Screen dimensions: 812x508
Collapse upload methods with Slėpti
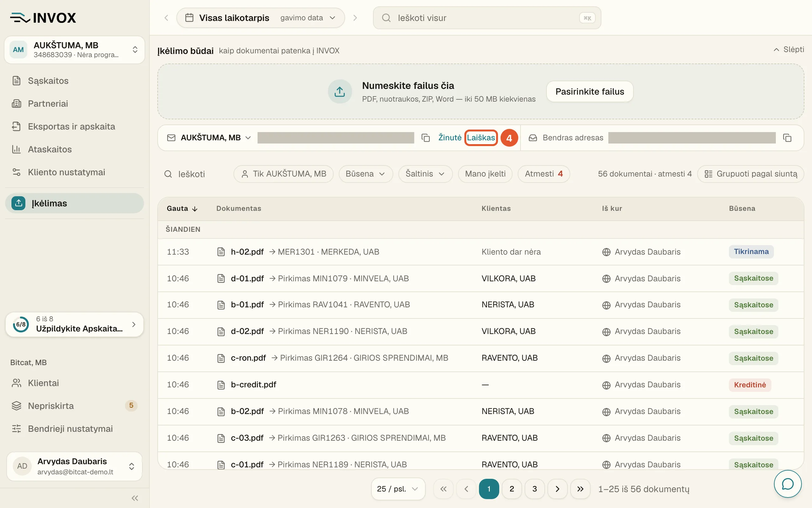point(789,50)
